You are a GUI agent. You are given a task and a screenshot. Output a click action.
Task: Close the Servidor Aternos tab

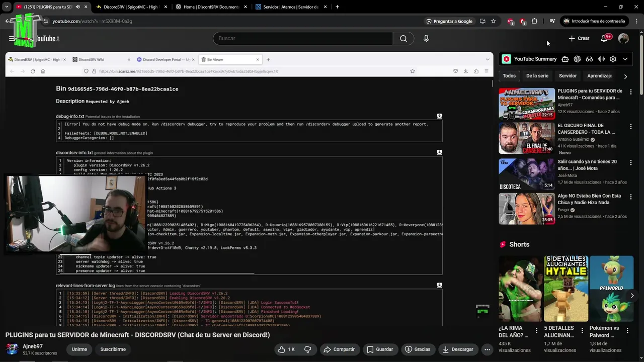coord(325,7)
